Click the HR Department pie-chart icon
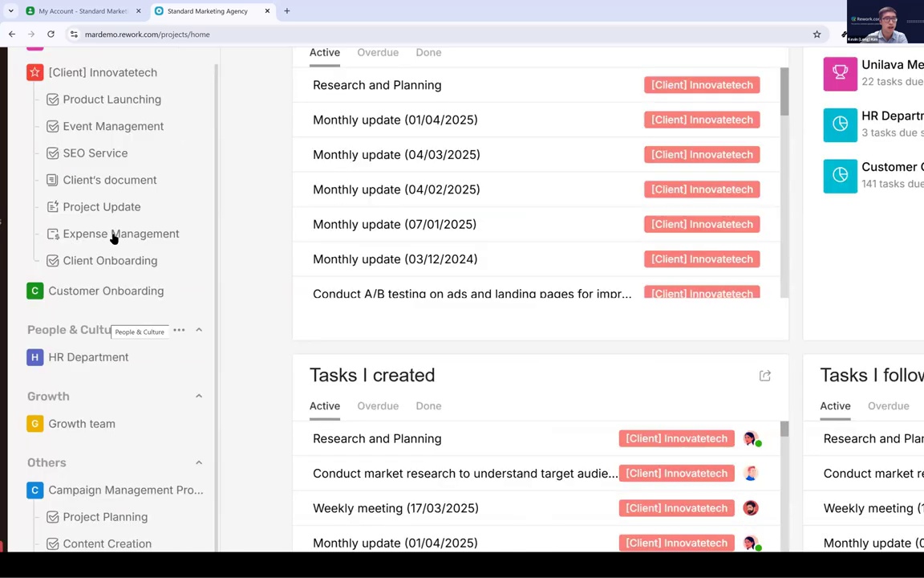Viewport: 924px width, 578px height. click(841, 125)
